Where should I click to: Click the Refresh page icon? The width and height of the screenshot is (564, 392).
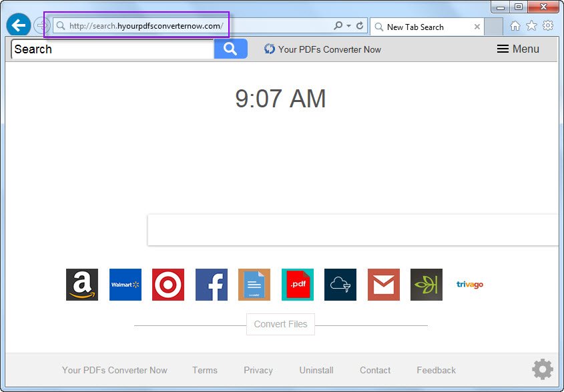click(x=360, y=26)
